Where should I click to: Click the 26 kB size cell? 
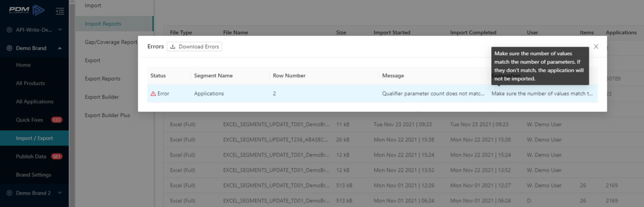click(343, 140)
